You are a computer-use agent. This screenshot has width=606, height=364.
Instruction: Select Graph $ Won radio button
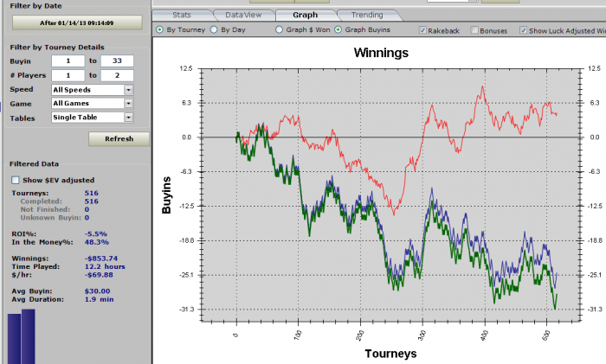279,29
